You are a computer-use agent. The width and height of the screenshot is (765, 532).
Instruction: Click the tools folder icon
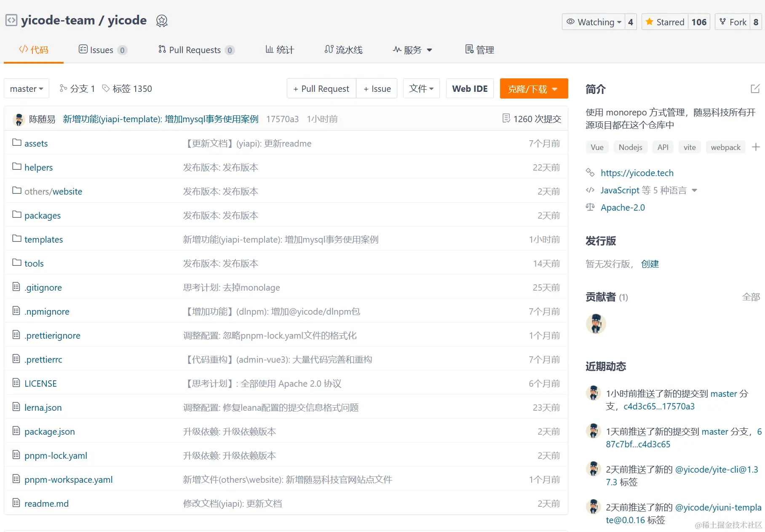tap(17, 262)
